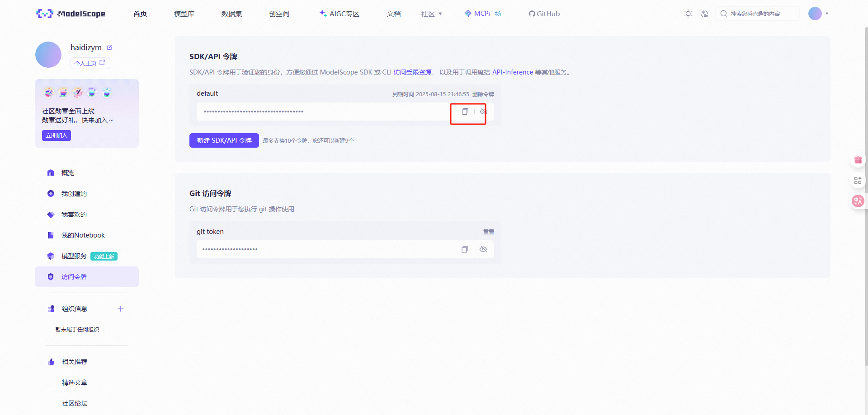Open the 文档 documentation page
Screen dimensions: 868x415
(394, 14)
